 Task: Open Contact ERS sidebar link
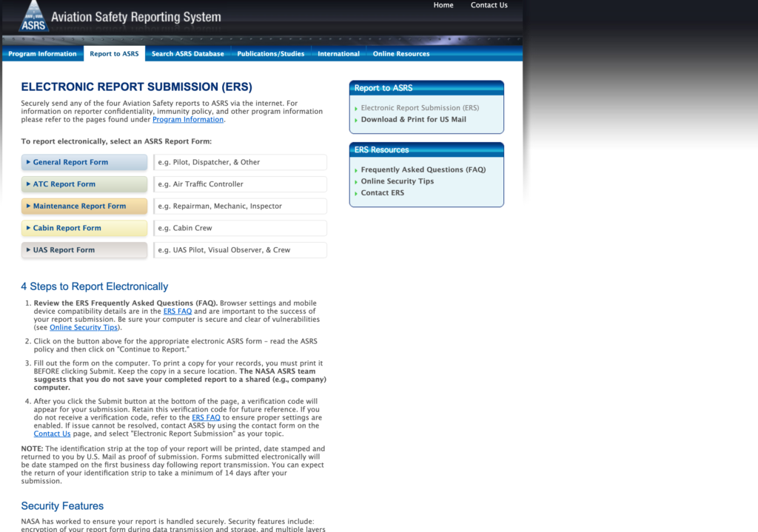point(383,193)
